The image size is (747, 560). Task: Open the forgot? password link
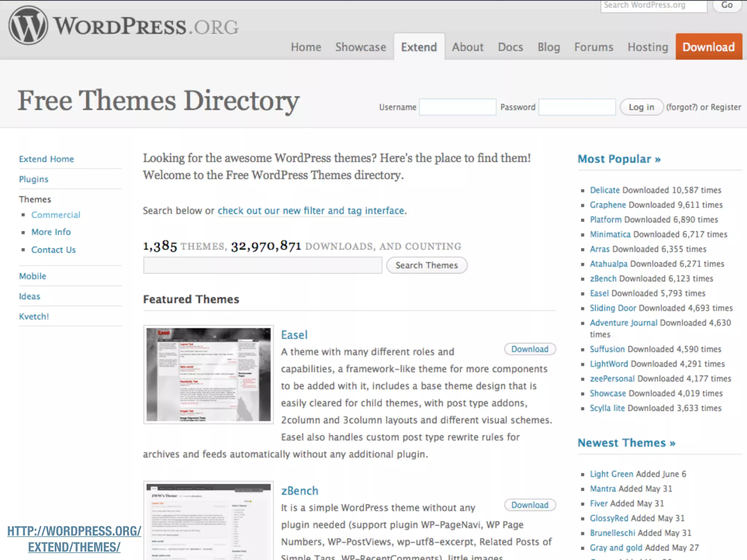682,107
